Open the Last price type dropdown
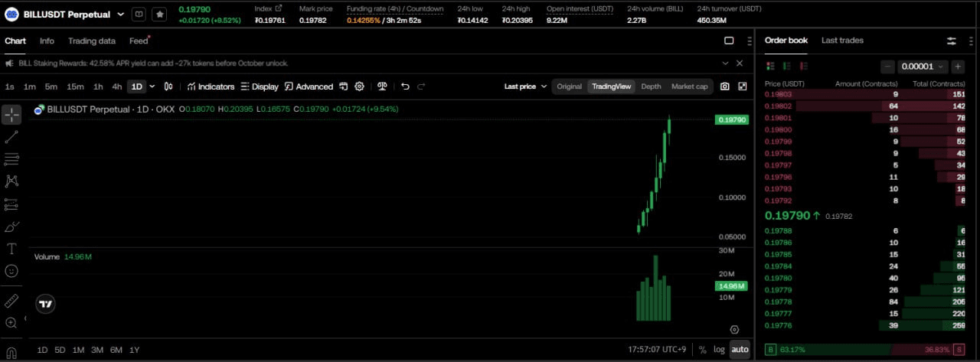The width and height of the screenshot is (980, 362). coord(525,86)
